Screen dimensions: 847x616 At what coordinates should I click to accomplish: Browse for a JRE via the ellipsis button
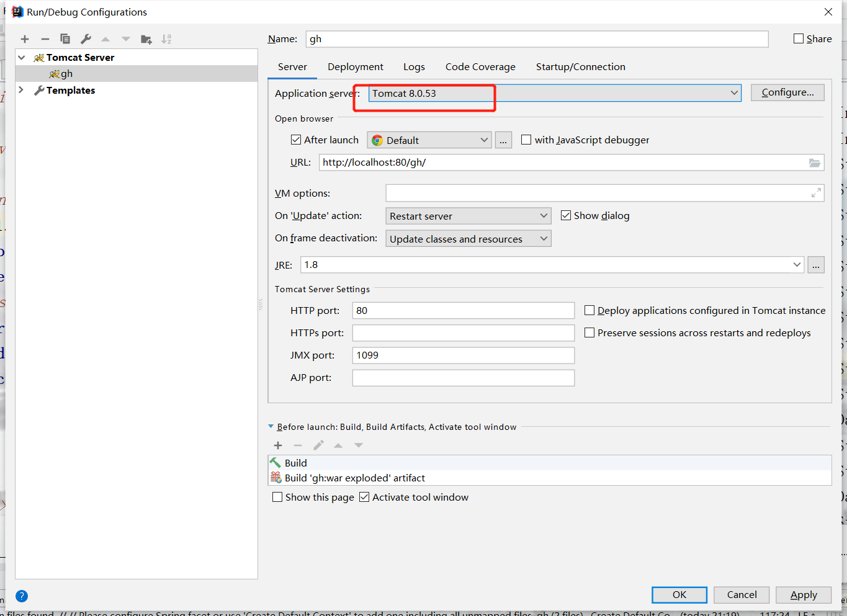point(816,265)
